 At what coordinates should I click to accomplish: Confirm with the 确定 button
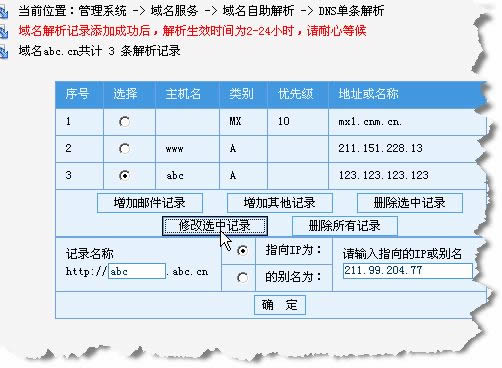tap(280, 305)
